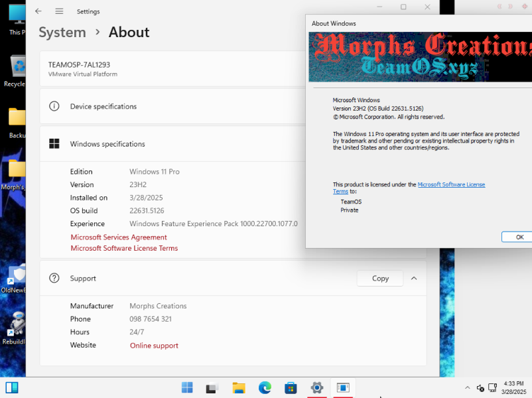Select the Hours value "24/7"
This screenshot has height=398, width=532.
tap(137, 332)
